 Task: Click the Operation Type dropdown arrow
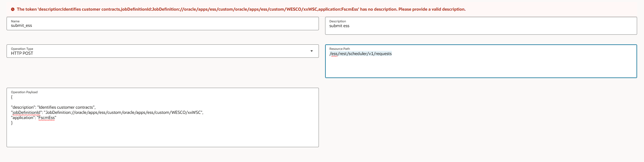point(312,51)
